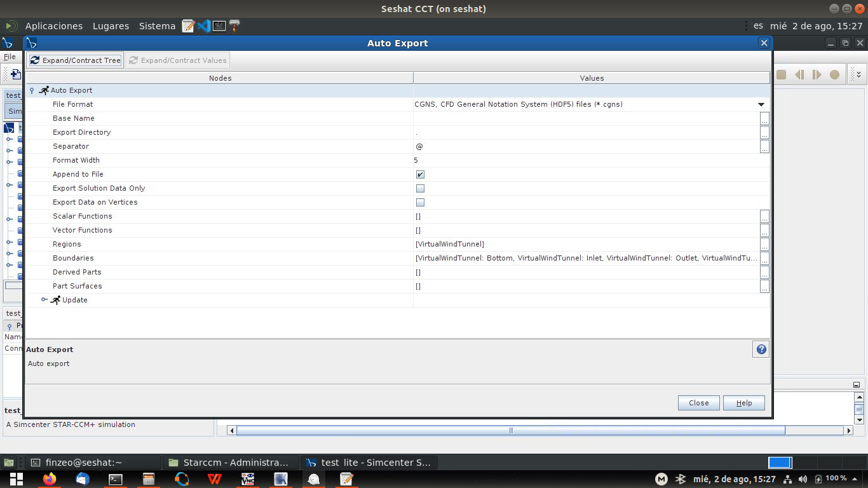Open Visual Studio Code from top panel
The height and width of the screenshot is (488, 868).
tap(203, 26)
